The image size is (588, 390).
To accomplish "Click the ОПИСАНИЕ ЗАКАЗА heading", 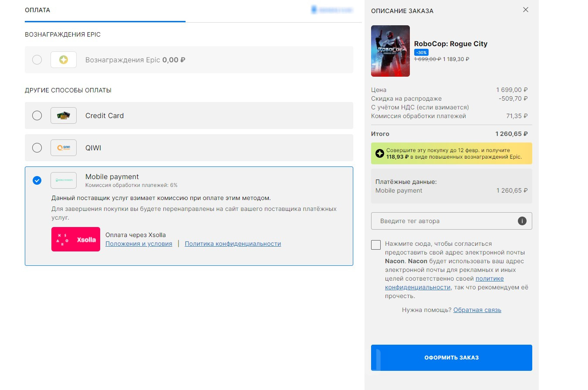I will 402,11.
